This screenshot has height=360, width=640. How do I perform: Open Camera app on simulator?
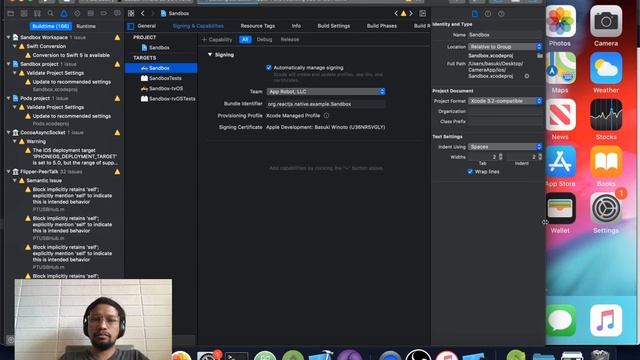point(606,21)
